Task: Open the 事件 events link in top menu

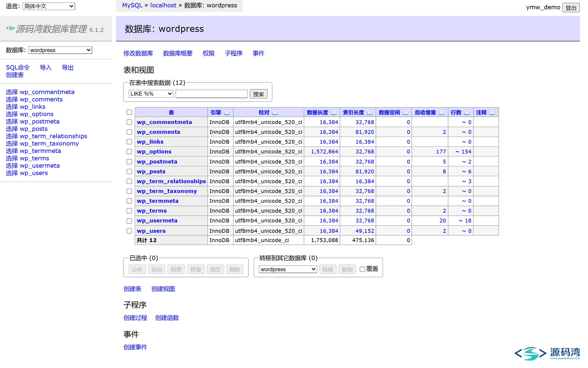Action: click(x=258, y=53)
